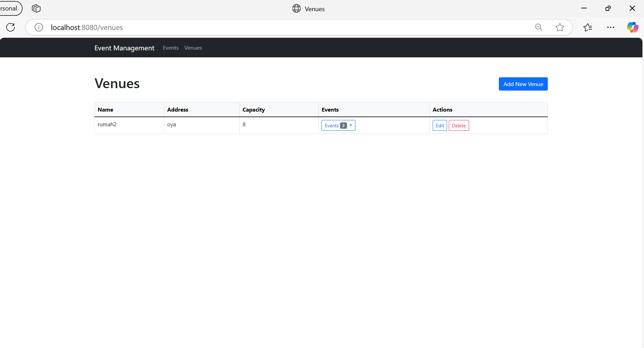
Task: Open the favorites list icon
Action: click(x=588, y=27)
